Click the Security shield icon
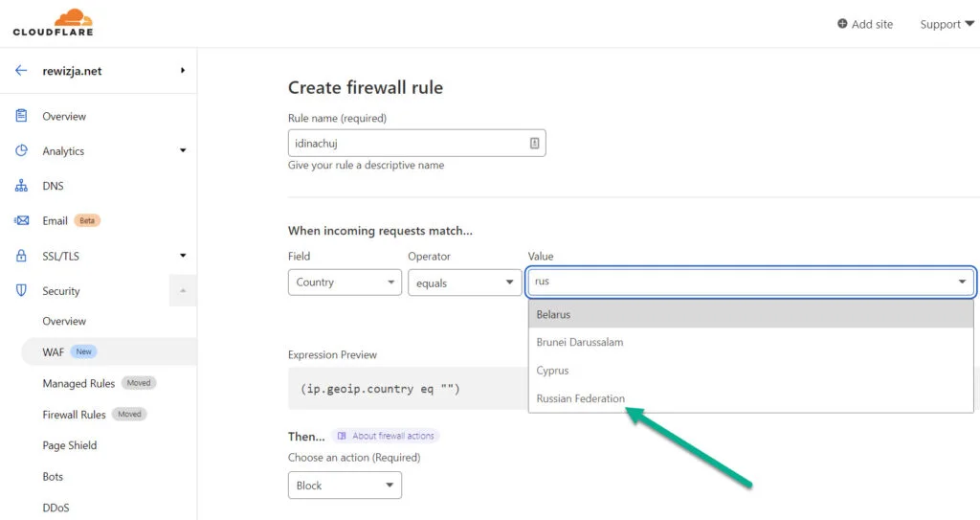The image size is (980, 520). (x=21, y=290)
